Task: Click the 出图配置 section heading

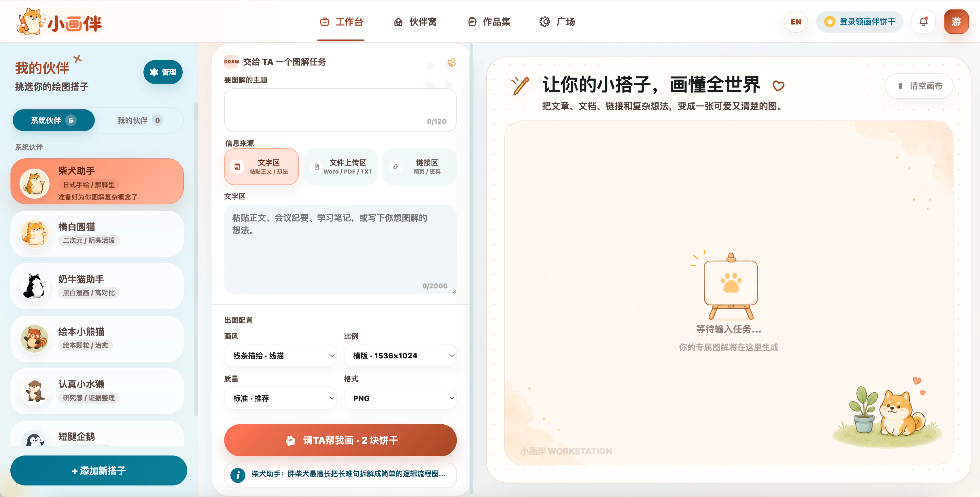Action: 239,320
